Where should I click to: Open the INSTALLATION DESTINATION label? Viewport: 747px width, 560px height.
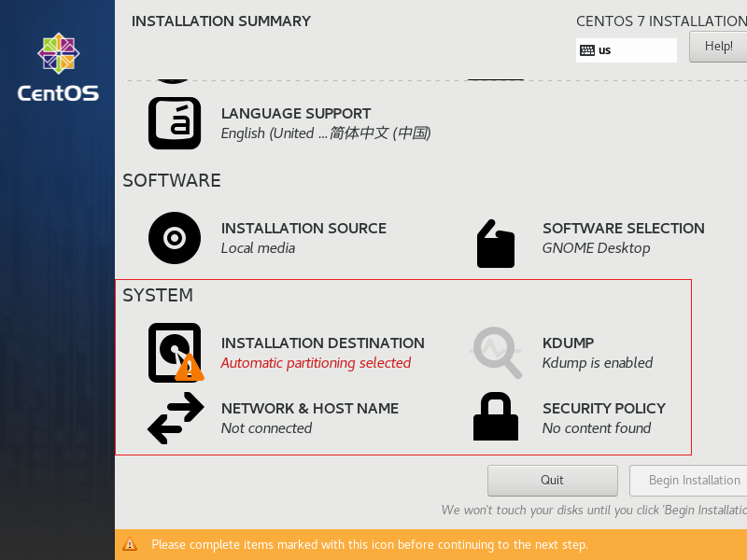click(x=322, y=343)
